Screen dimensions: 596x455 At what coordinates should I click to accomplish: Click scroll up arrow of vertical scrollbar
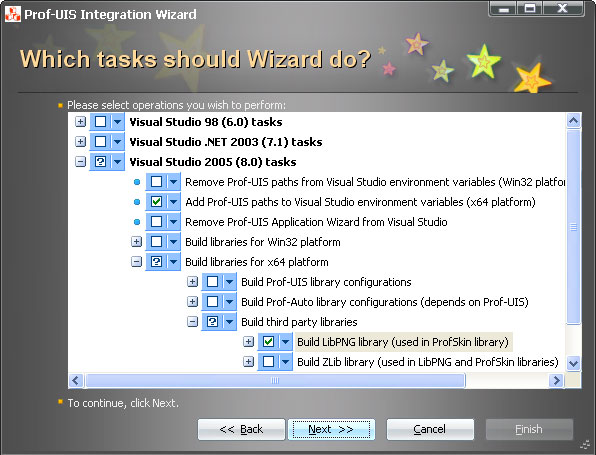(x=573, y=121)
